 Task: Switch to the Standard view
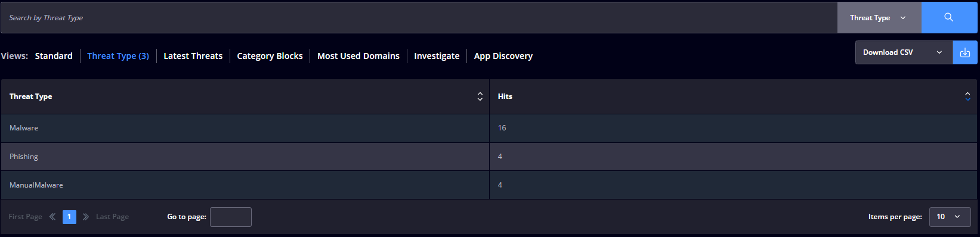coord(54,56)
